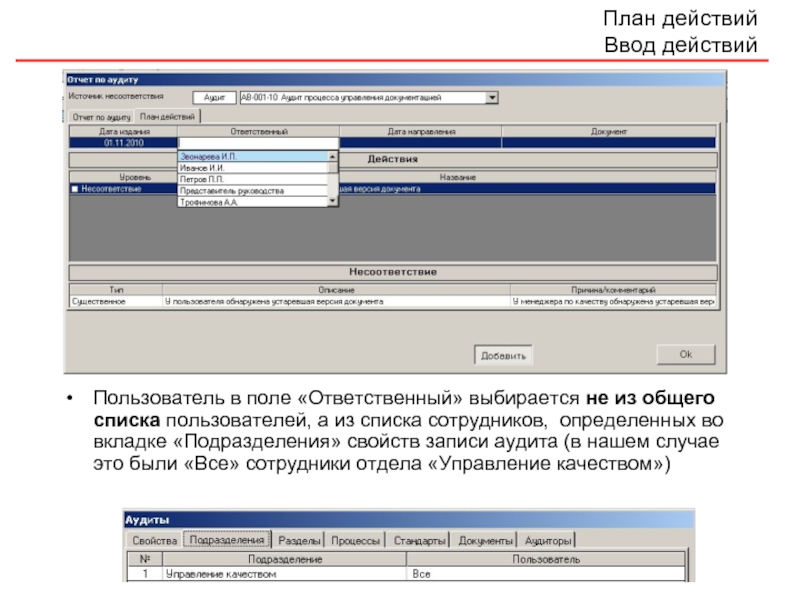Switch to the Разделы tab
Image resolution: width=800 pixels, height=600 pixels.
299,540
